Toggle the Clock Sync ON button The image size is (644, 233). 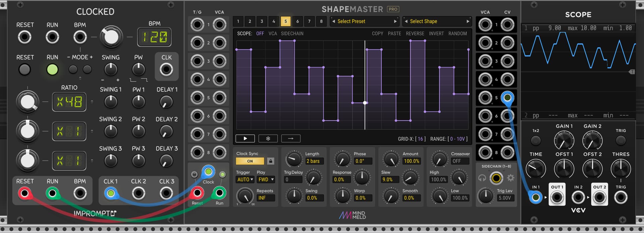[250, 161]
